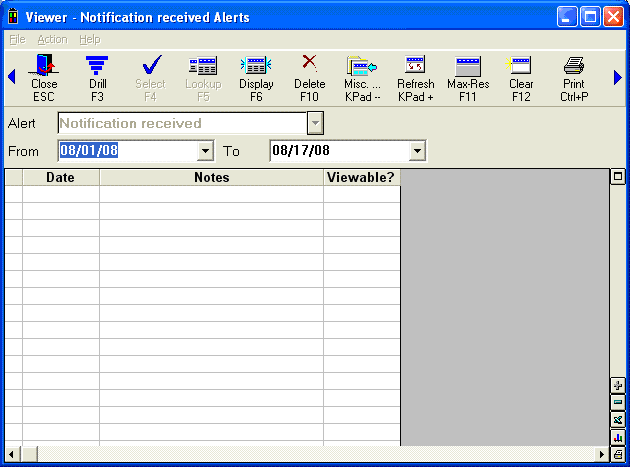Screen dimensions: 630x467
Task: Open the Help menu
Action: tap(90, 39)
